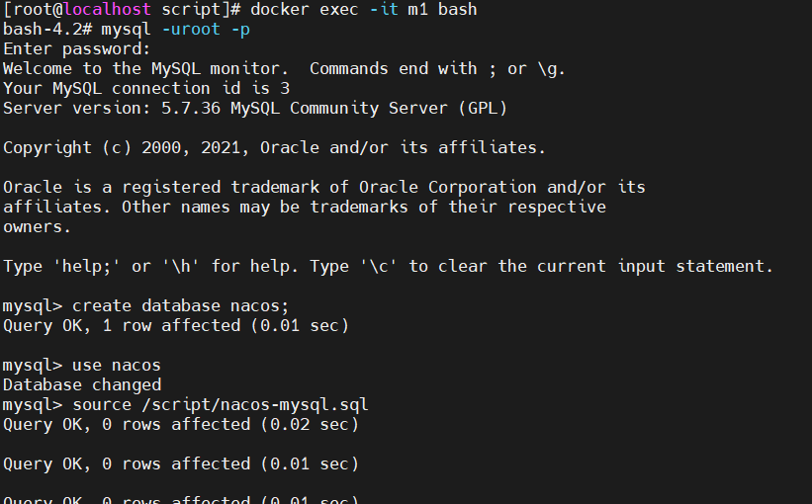812x504 pixels.
Task: Click the 'Database changed' output line
Action: pyautogui.click(x=82, y=385)
